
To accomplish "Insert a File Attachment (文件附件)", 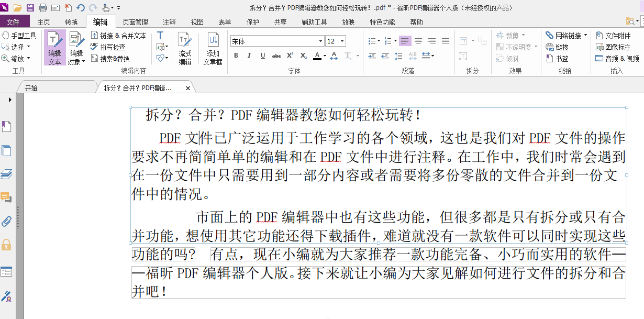I will tap(613, 36).
